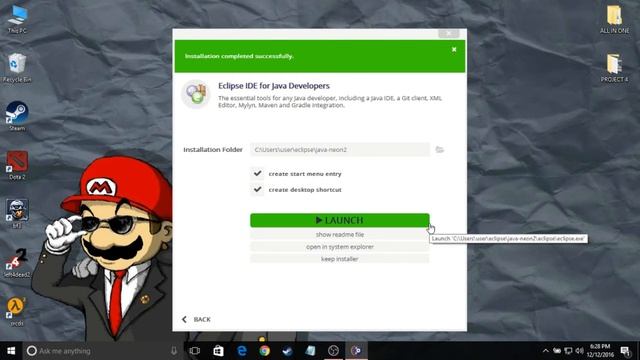640x360 pixels.
Task: Dismiss the installation completed banner
Action: click(454, 49)
